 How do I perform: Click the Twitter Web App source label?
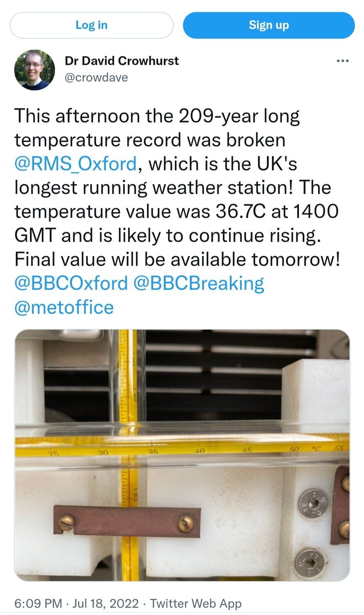click(196, 604)
